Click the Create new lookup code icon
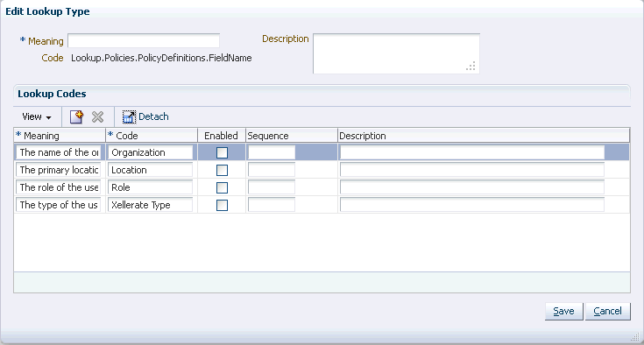 76,117
